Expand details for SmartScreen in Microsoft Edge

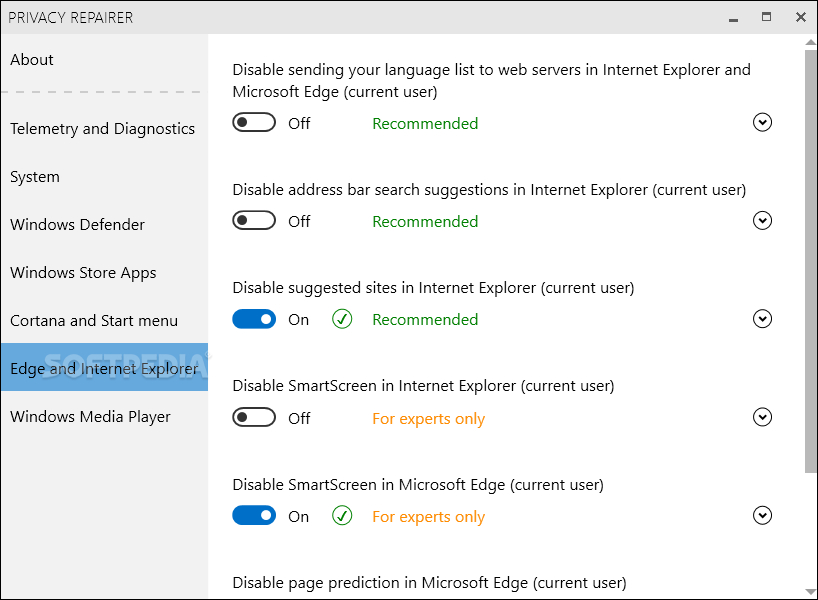(x=762, y=515)
